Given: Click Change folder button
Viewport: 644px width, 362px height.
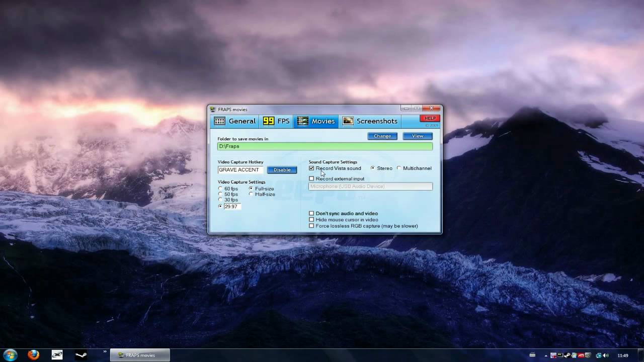Looking at the screenshot, I should (x=382, y=136).
